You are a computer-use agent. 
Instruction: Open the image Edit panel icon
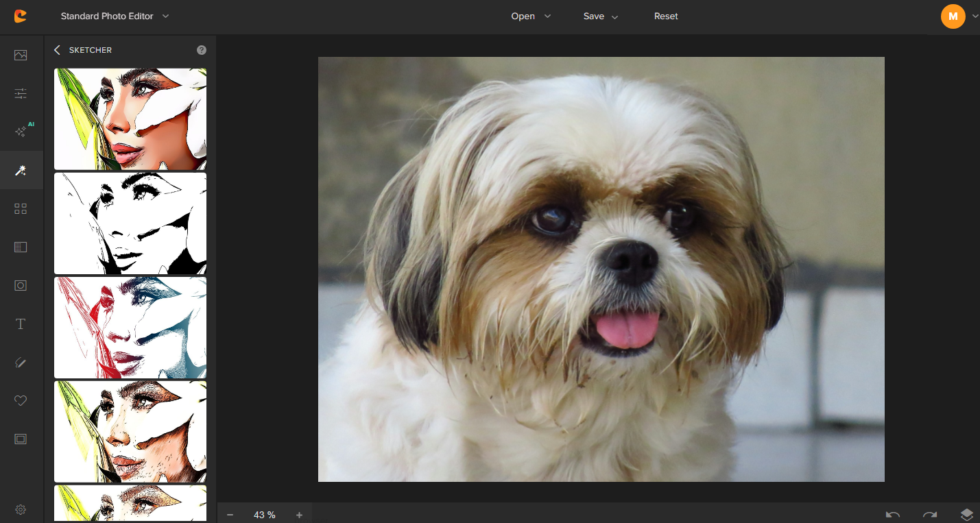tap(21, 55)
